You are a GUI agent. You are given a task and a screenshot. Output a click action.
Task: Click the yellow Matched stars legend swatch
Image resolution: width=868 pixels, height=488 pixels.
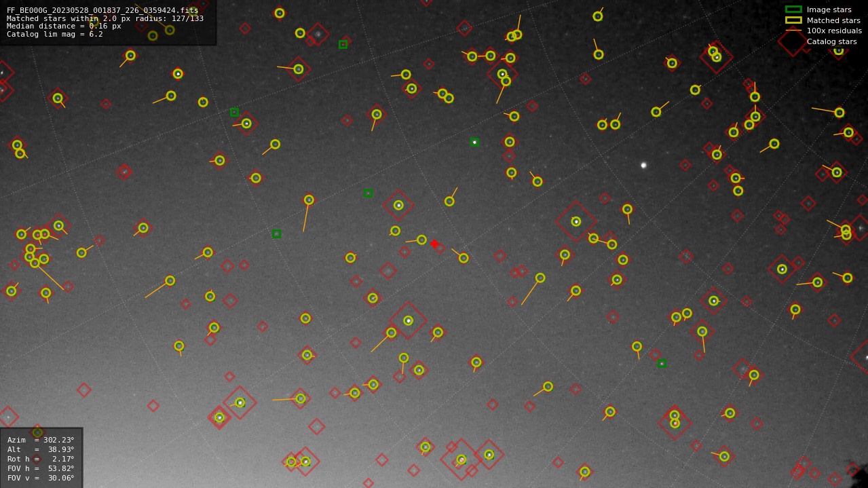[x=793, y=20]
